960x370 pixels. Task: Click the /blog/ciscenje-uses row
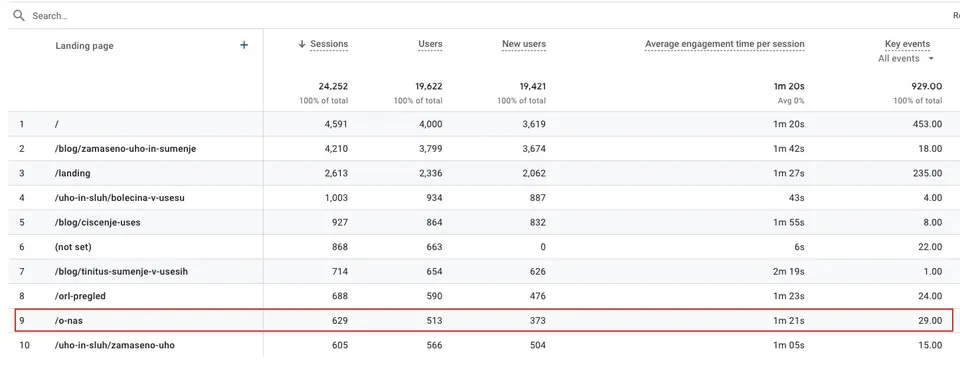tap(484, 222)
